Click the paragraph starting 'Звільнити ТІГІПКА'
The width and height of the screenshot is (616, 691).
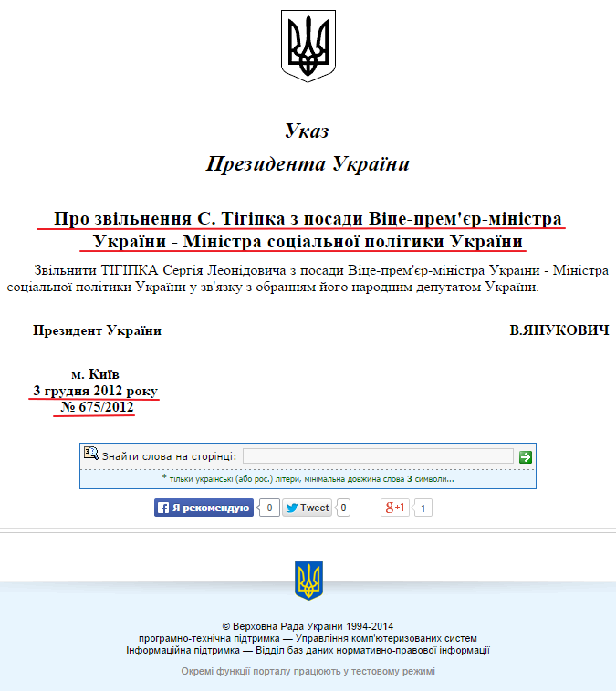(x=308, y=278)
